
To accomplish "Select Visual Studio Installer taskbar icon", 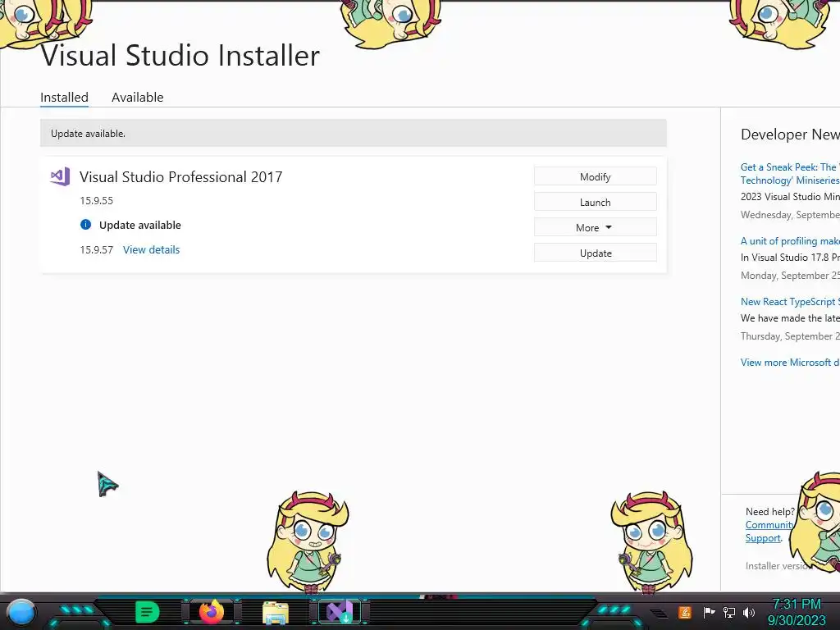I will coord(340,612).
